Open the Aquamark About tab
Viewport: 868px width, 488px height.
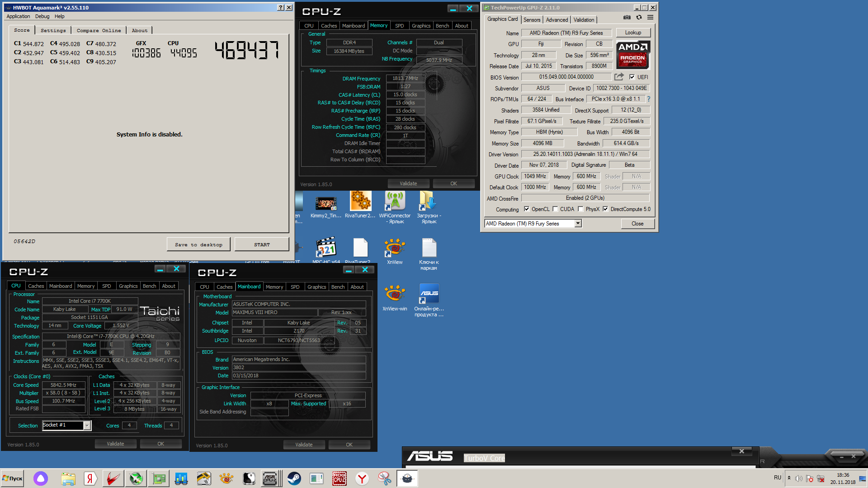(x=139, y=30)
